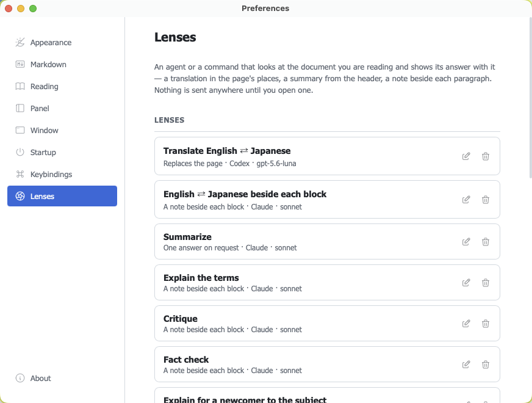Edit the Translate English Japanese lens
The width and height of the screenshot is (532, 403).
pos(466,156)
